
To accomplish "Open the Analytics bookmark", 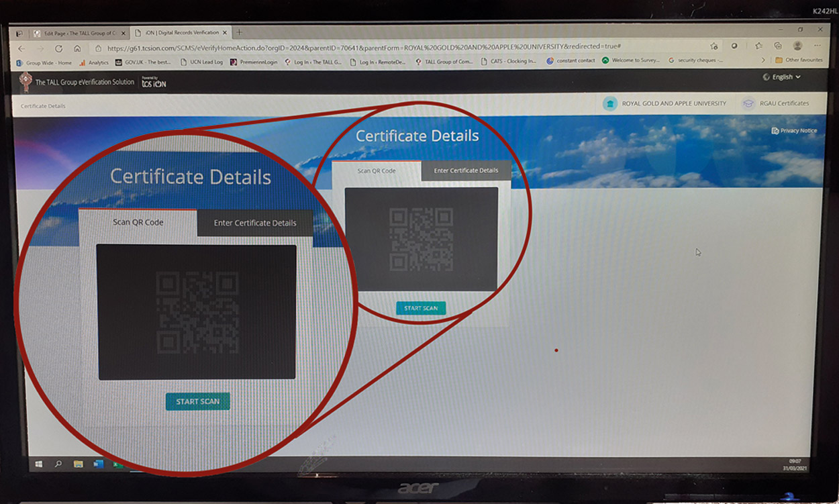I will [93, 62].
